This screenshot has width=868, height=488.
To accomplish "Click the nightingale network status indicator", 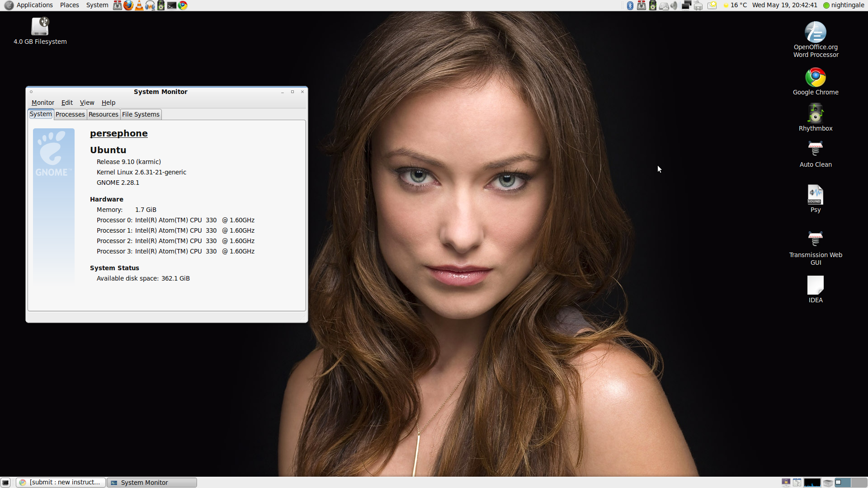I will pos(844,5).
